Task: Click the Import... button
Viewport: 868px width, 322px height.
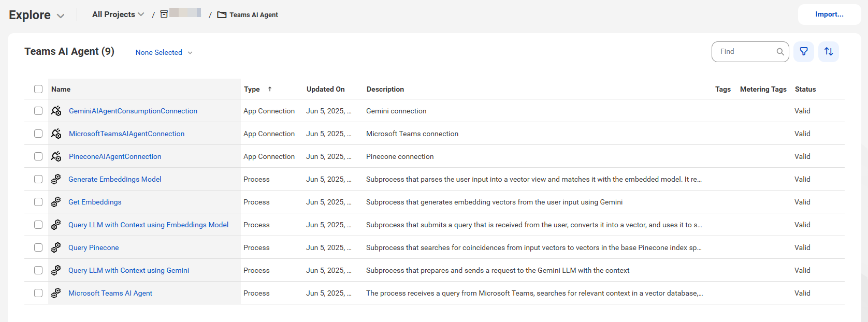Action: pyautogui.click(x=829, y=14)
